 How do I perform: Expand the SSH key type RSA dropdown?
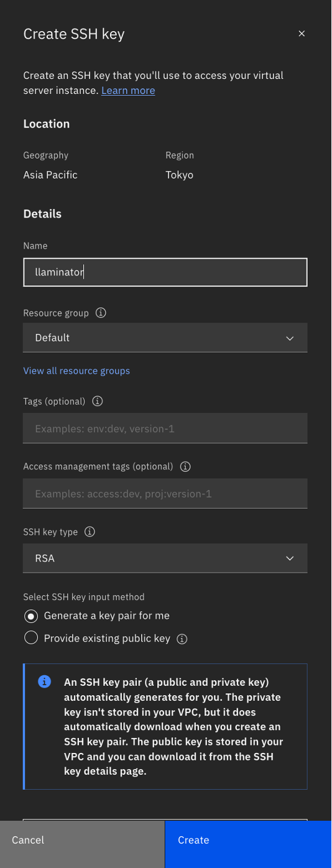165,558
